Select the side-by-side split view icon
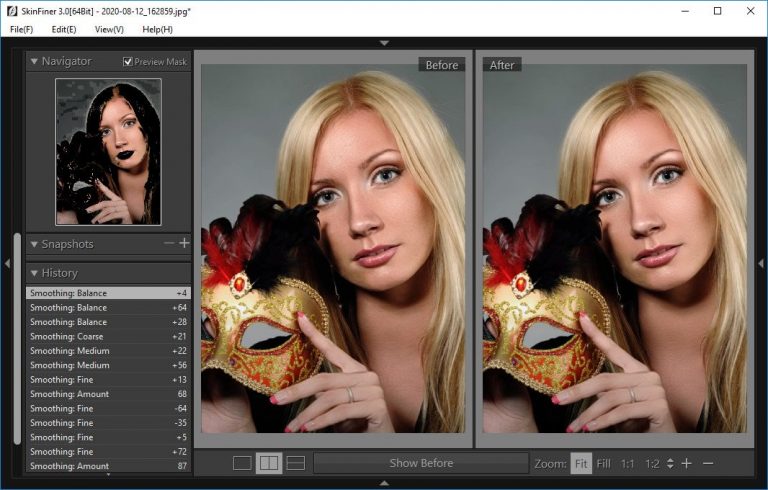 [x=269, y=463]
